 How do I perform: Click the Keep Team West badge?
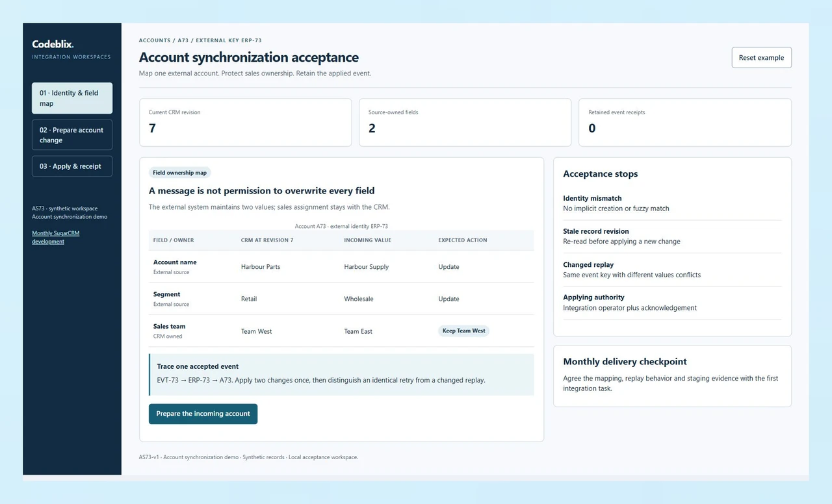pyautogui.click(x=463, y=331)
